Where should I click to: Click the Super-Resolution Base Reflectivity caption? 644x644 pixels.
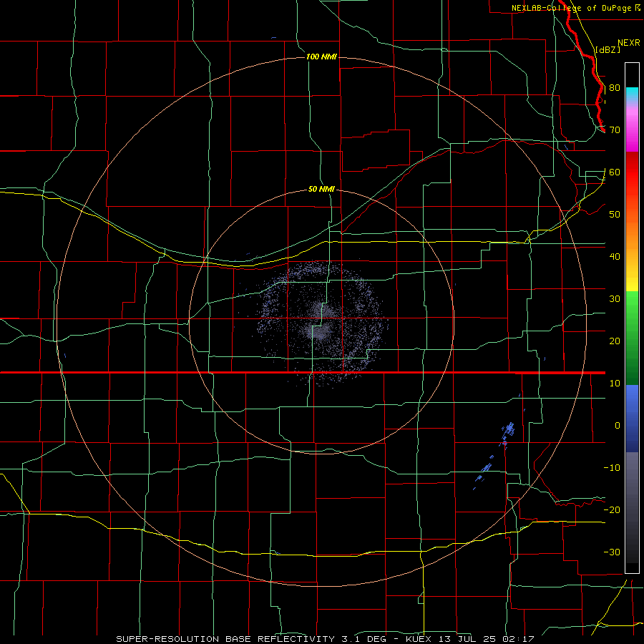coord(326,639)
